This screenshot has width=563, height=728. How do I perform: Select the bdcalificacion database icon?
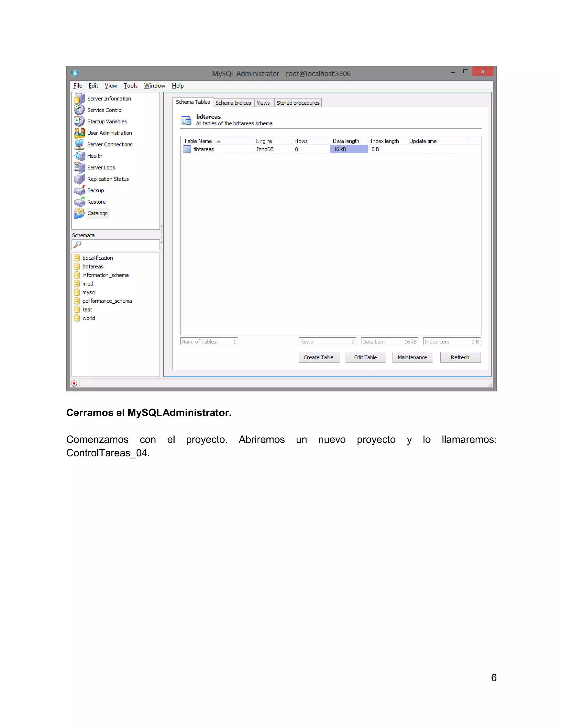pos(77,258)
